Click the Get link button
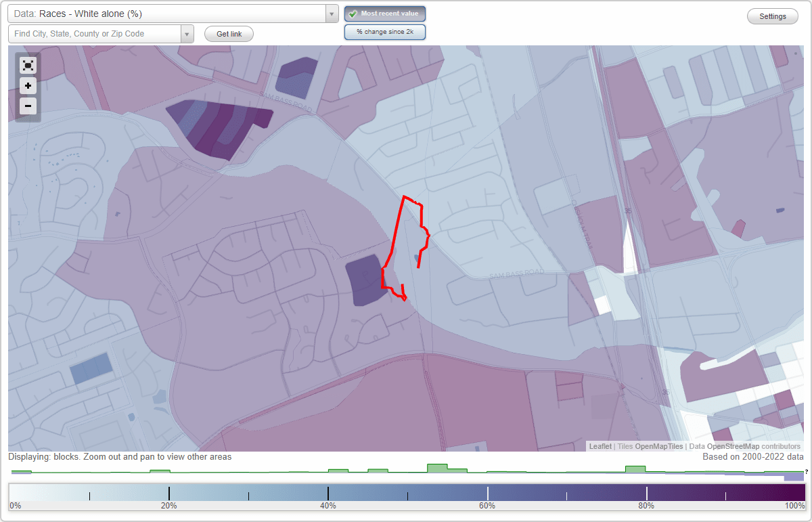The width and height of the screenshot is (812, 522). (229, 34)
